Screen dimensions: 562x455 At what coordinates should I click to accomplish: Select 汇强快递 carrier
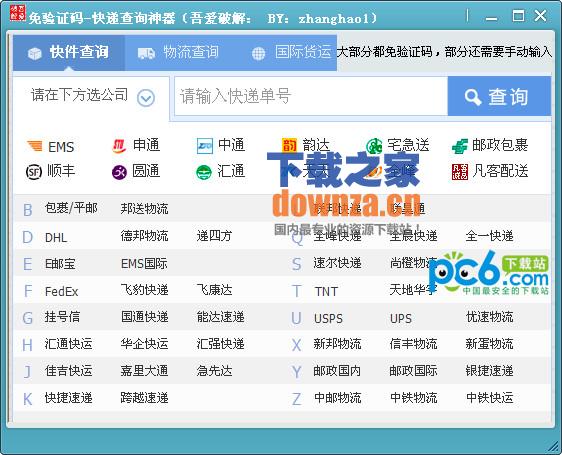tap(220, 344)
